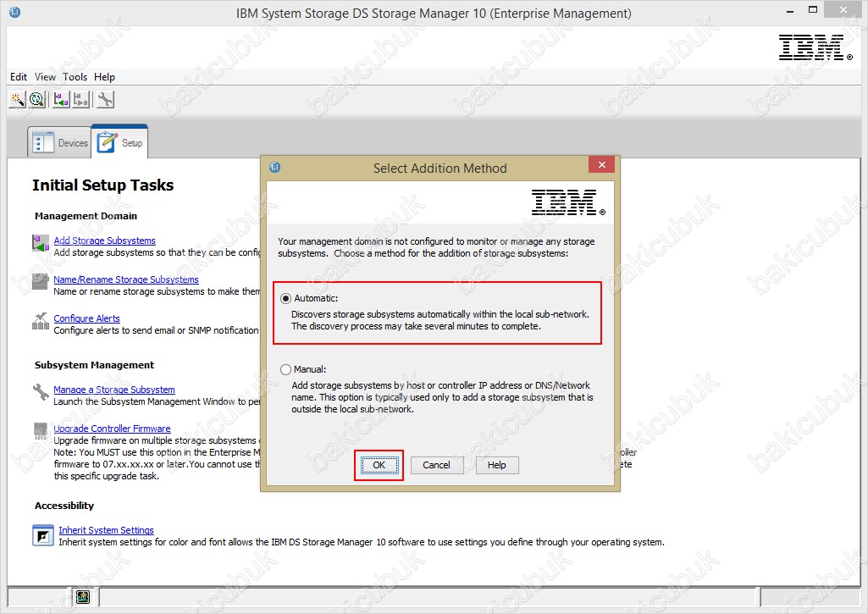Click the Configure Alerts task icon
The width and height of the screenshot is (868, 614).
(x=41, y=321)
